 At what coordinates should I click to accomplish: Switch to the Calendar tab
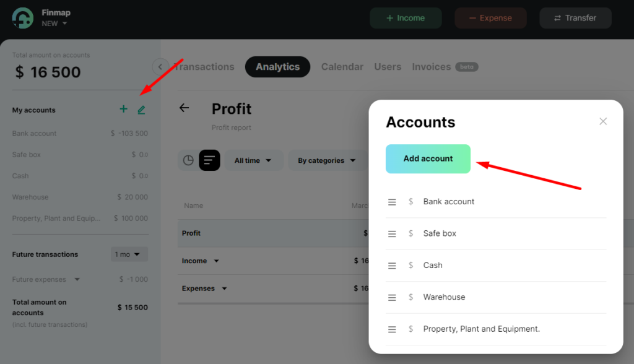click(x=342, y=67)
